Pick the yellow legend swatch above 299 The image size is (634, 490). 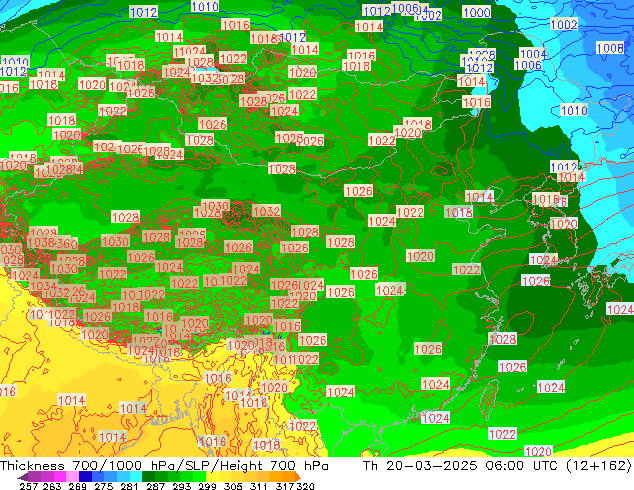(x=212, y=477)
